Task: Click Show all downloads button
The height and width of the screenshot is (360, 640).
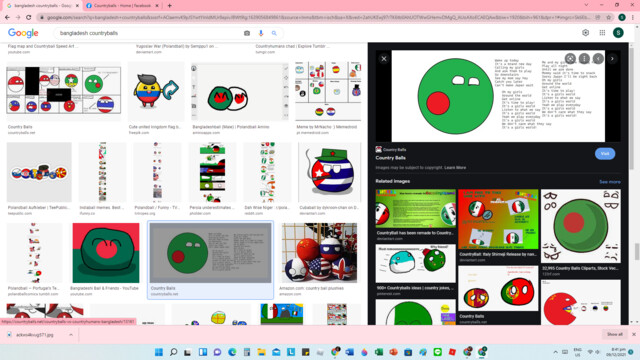Action: click(x=615, y=334)
